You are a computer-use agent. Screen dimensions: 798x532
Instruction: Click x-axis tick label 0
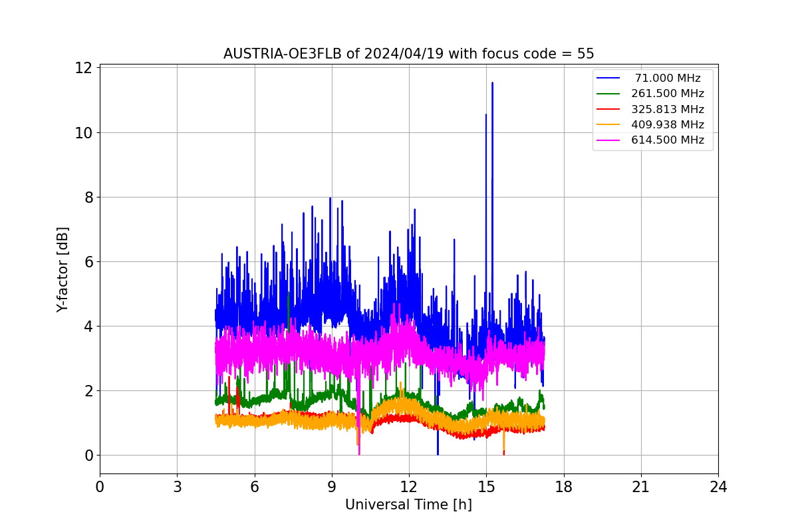[x=100, y=487]
